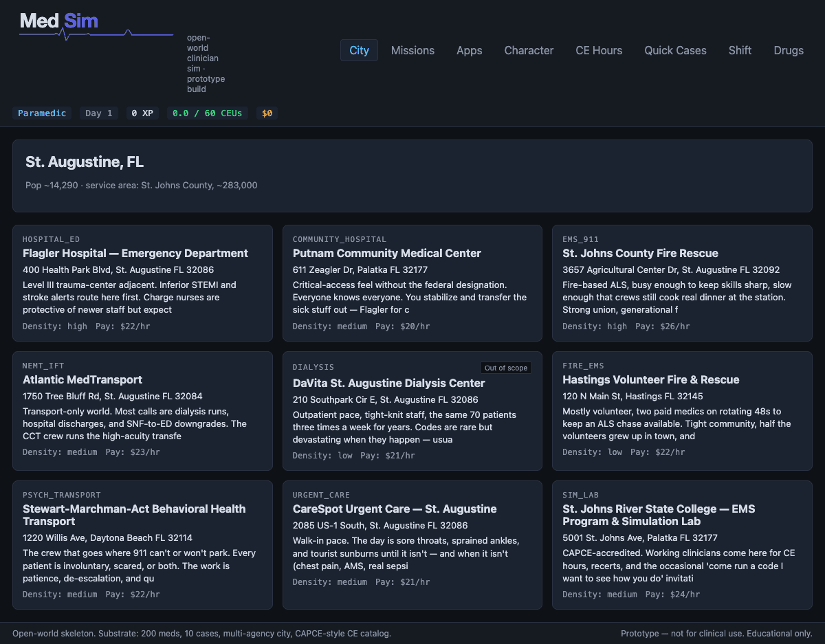825x644 pixels.
Task: Click address 5001 St. Johns Ave, Palatka
Action: [x=640, y=538]
